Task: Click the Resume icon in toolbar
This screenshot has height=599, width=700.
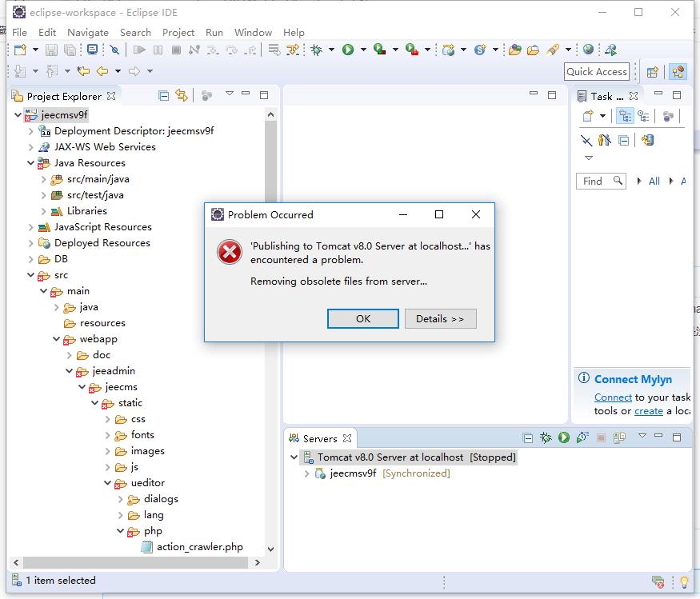Action: point(139,50)
